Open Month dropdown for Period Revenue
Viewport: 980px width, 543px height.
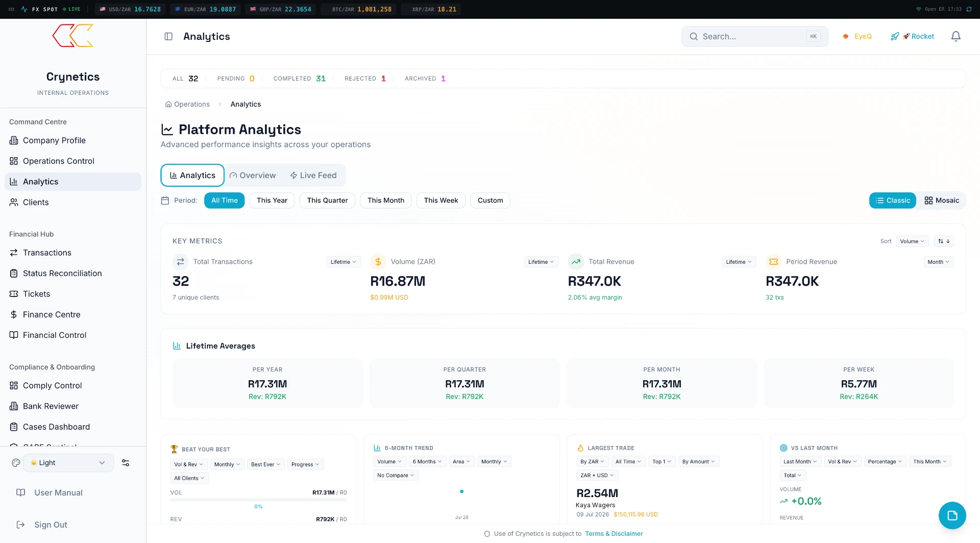click(939, 262)
